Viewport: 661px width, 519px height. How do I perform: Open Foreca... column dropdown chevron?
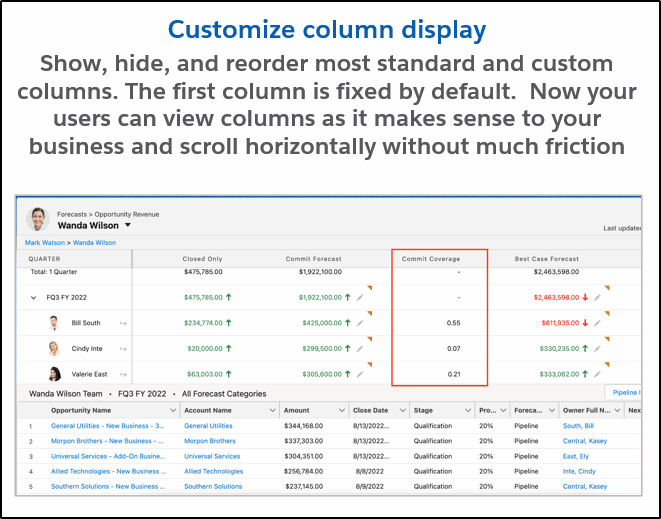coord(552,410)
